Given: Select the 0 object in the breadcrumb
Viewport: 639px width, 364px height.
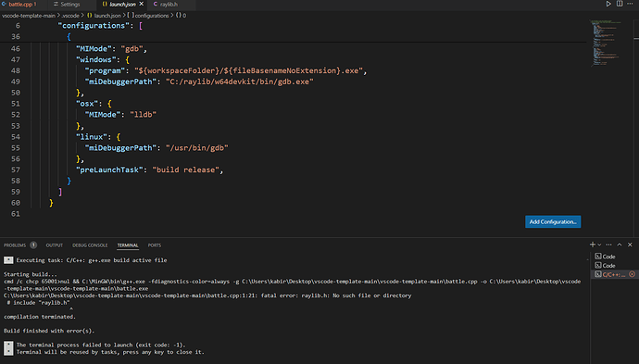Looking at the screenshot, I should tap(182, 16).
